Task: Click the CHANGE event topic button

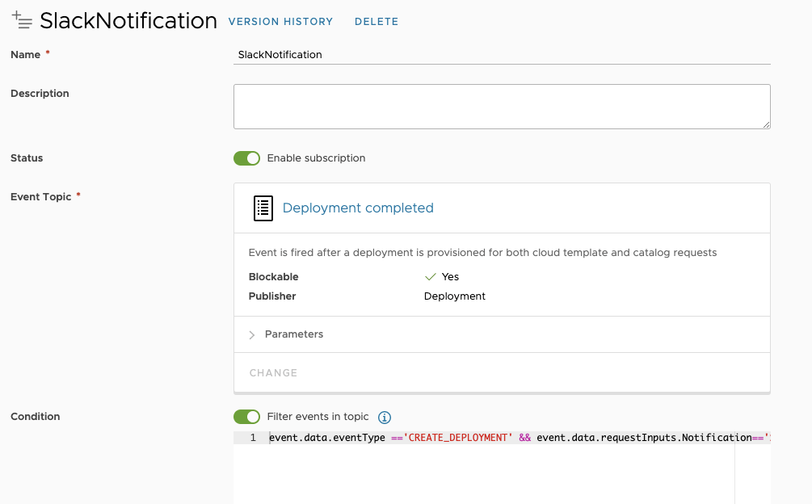Action: [x=273, y=373]
